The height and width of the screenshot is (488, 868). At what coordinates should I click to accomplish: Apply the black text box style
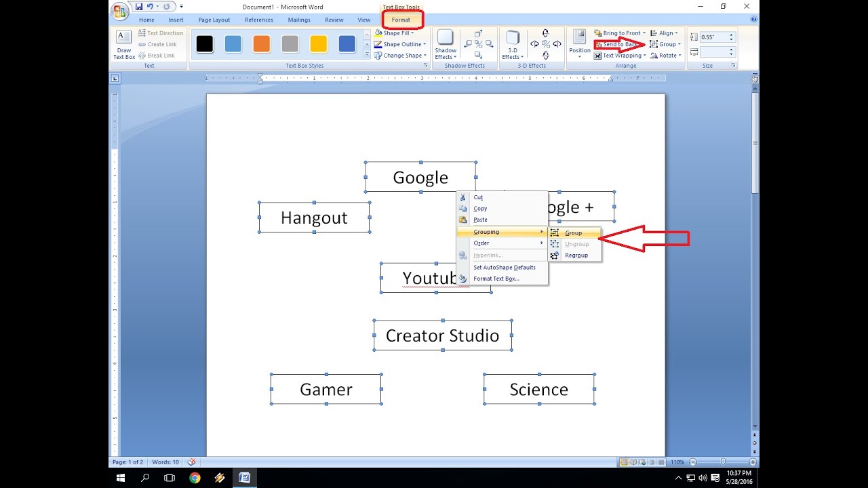pyautogui.click(x=205, y=44)
